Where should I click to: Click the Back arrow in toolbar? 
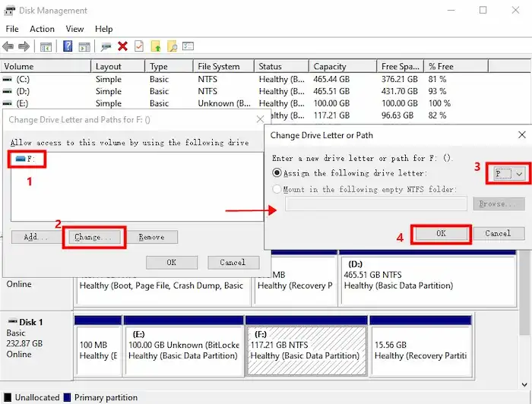[8, 46]
